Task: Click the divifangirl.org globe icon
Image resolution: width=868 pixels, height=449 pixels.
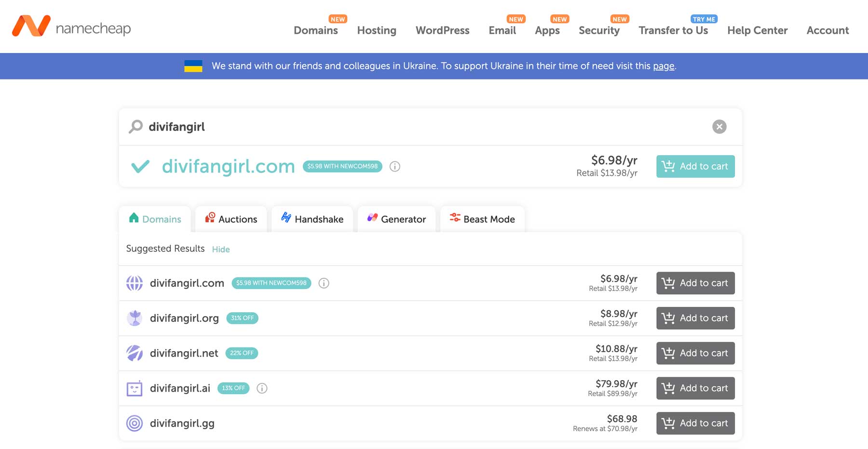Action: [x=135, y=318]
